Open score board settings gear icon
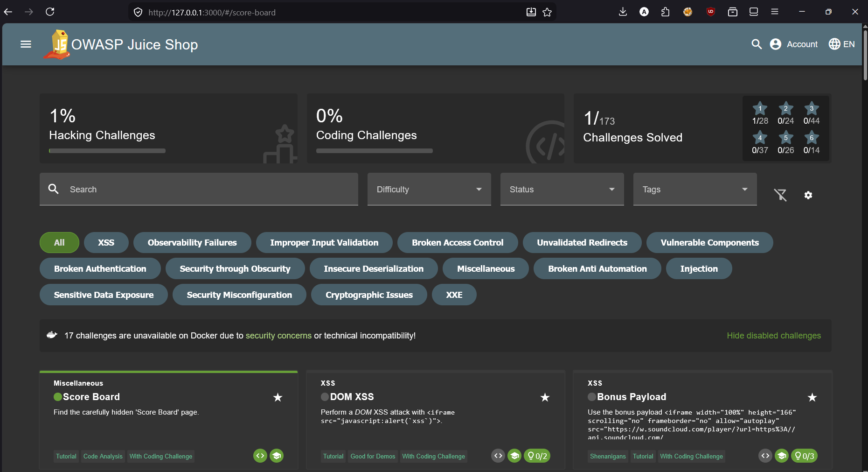 [808, 195]
